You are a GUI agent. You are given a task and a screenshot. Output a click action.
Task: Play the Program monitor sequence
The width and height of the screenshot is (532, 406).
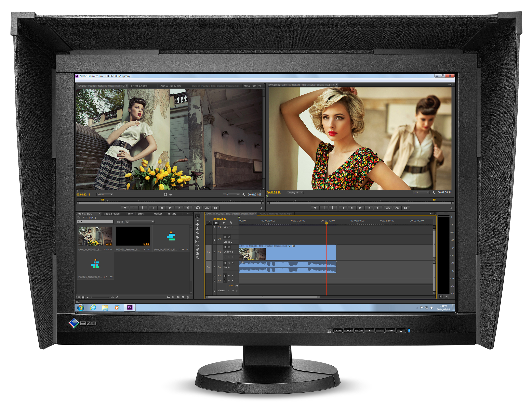click(360, 208)
